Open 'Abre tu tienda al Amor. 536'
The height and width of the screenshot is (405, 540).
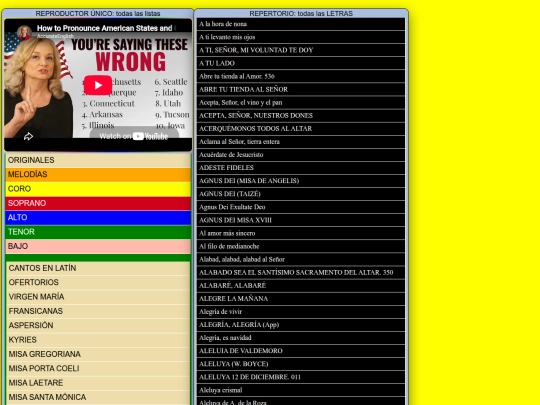tap(301, 76)
